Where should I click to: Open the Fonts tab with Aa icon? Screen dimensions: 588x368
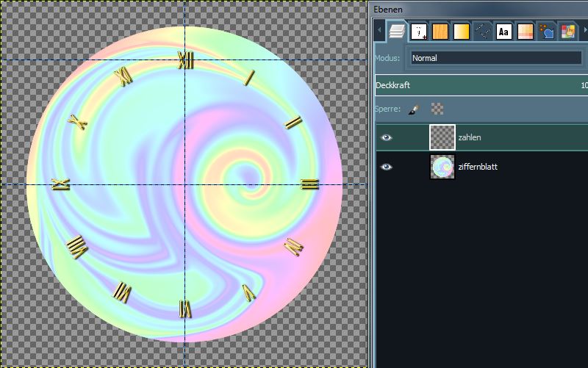pyautogui.click(x=504, y=32)
